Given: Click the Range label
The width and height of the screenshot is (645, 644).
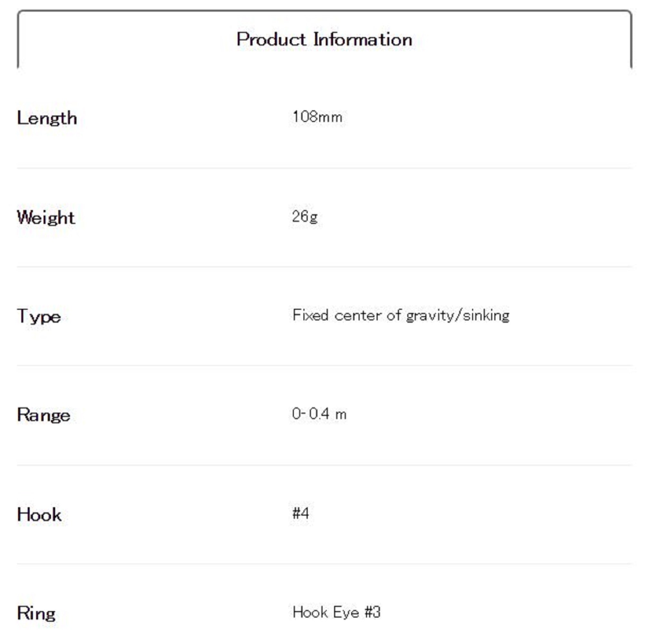Looking at the screenshot, I should point(44,415).
